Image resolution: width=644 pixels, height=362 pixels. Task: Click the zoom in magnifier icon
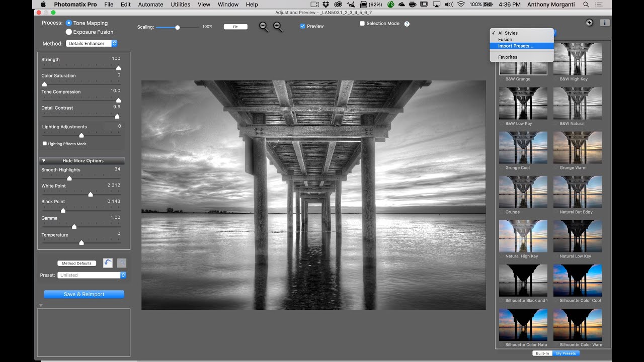[x=278, y=27]
